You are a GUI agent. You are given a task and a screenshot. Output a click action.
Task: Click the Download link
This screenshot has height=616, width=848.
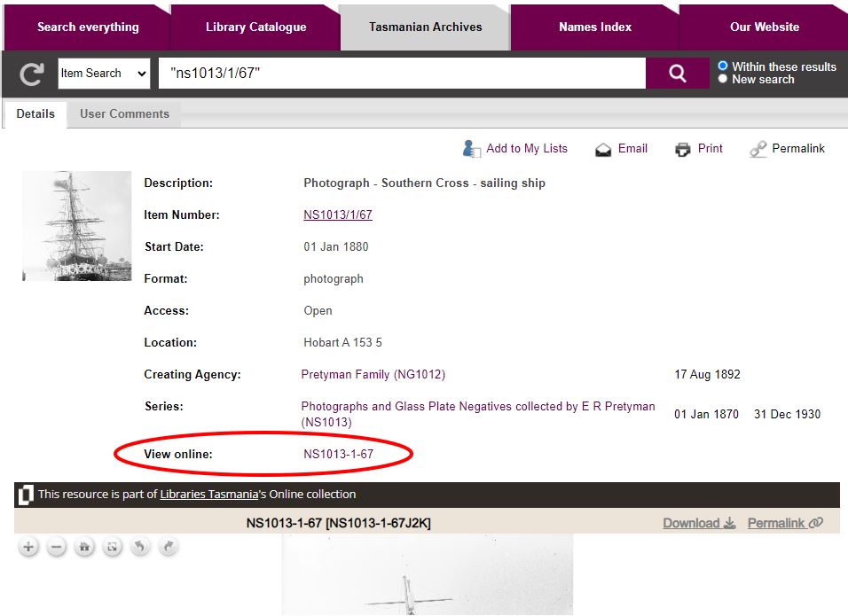699,523
